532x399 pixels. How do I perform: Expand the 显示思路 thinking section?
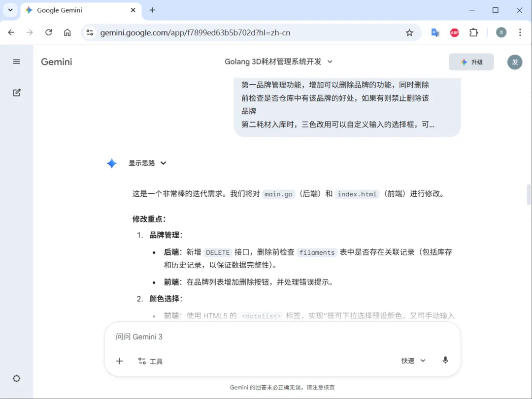click(x=147, y=163)
